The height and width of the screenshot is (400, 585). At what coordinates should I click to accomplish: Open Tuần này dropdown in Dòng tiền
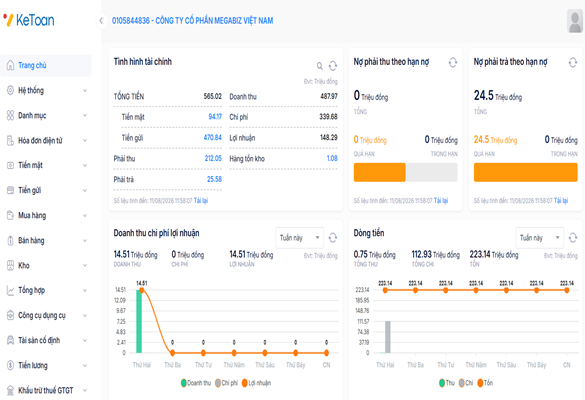click(540, 238)
